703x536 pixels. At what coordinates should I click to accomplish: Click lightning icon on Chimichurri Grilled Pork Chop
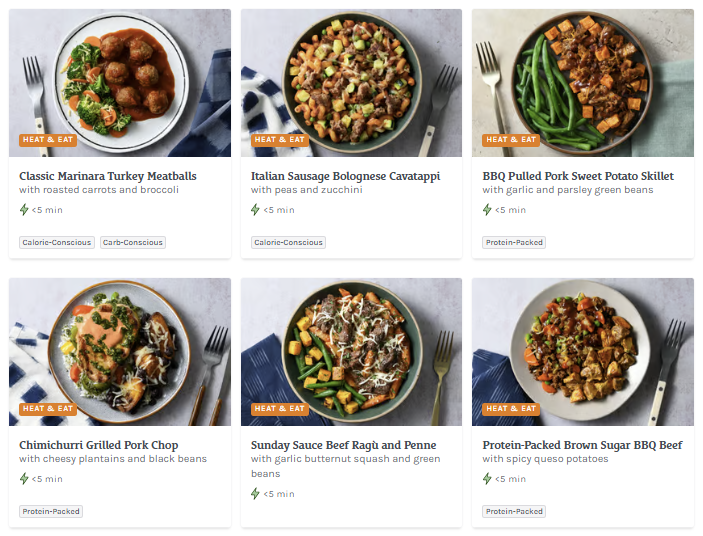(24, 479)
